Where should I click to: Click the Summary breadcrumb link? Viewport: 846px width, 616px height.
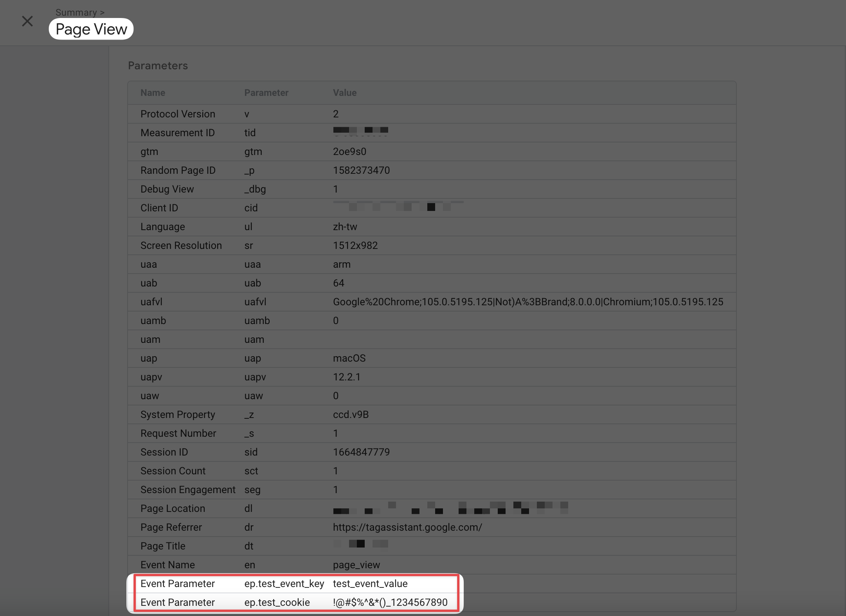pyautogui.click(x=77, y=12)
